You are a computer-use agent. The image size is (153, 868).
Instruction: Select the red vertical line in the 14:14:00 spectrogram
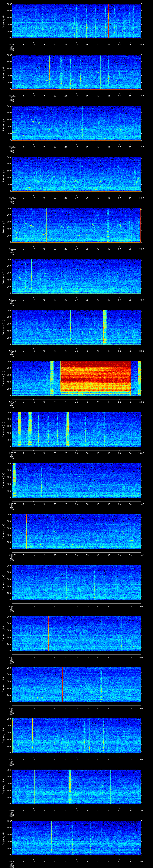click(x=63, y=685)
